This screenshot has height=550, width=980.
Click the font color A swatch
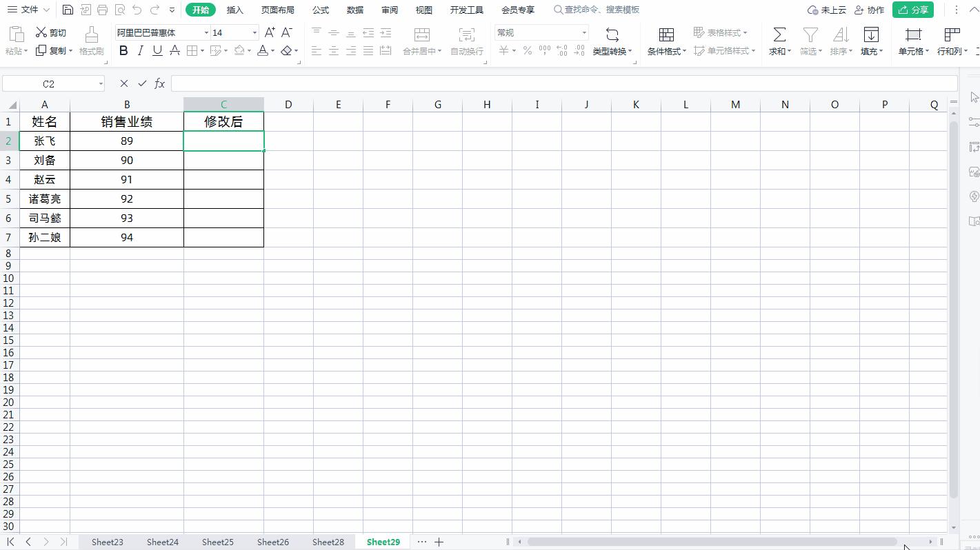click(x=262, y=50)
